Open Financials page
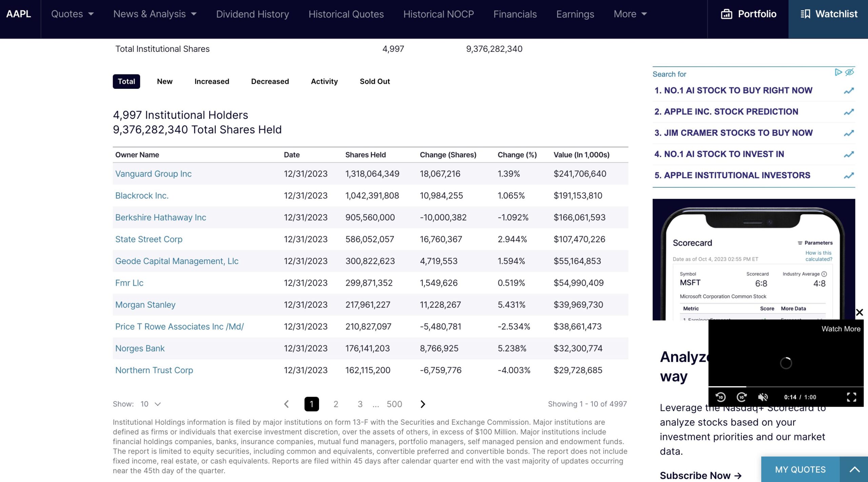This screenshot has height=482, width=868. tap(515, 14)
